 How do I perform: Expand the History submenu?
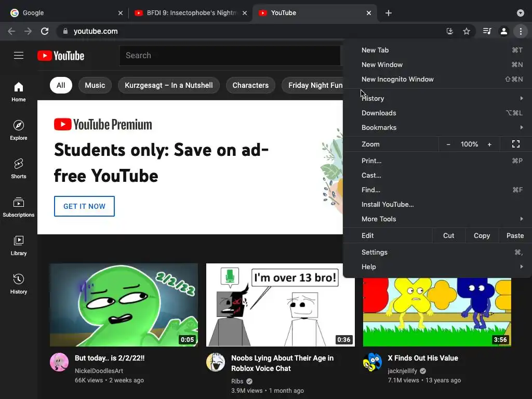(x=437, y=98)
